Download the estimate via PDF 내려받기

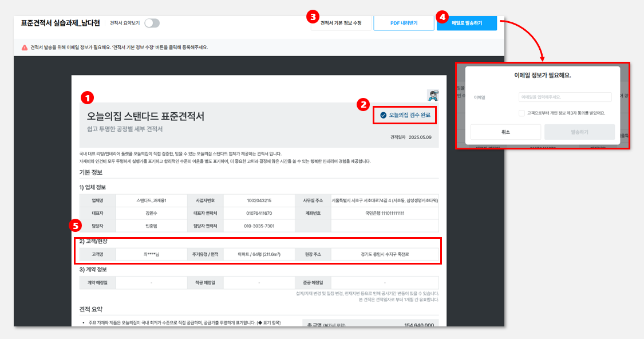[x=404, y=23]
